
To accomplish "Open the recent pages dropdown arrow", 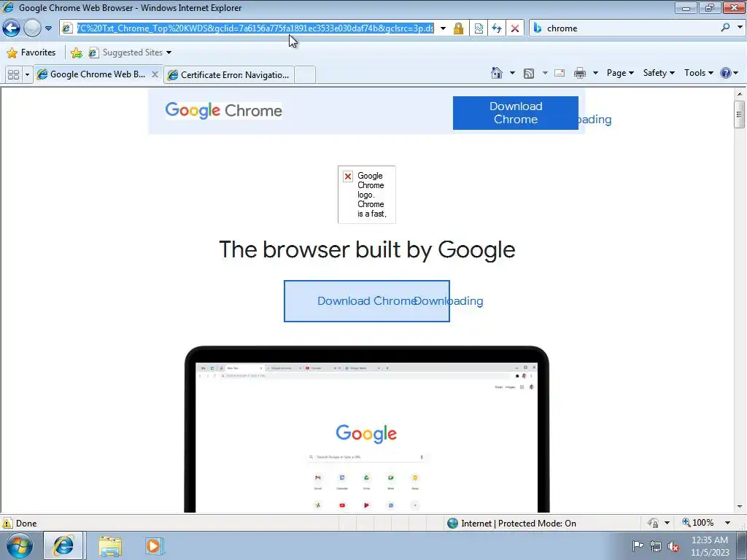I will (x=48, y=28).
